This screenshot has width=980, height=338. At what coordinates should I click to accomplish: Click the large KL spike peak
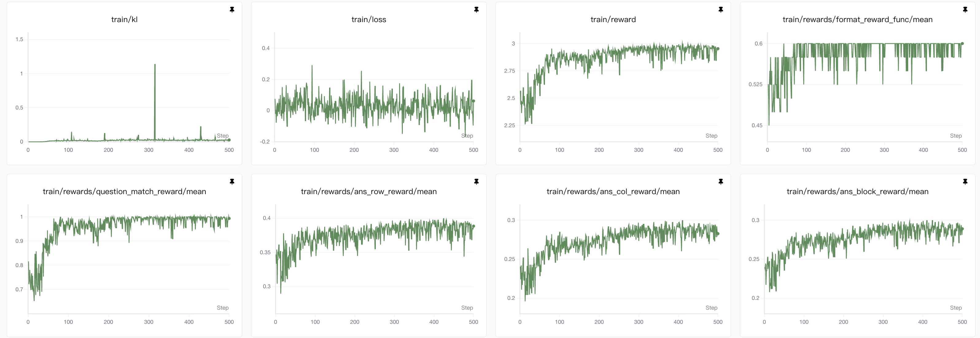[155, 65]
